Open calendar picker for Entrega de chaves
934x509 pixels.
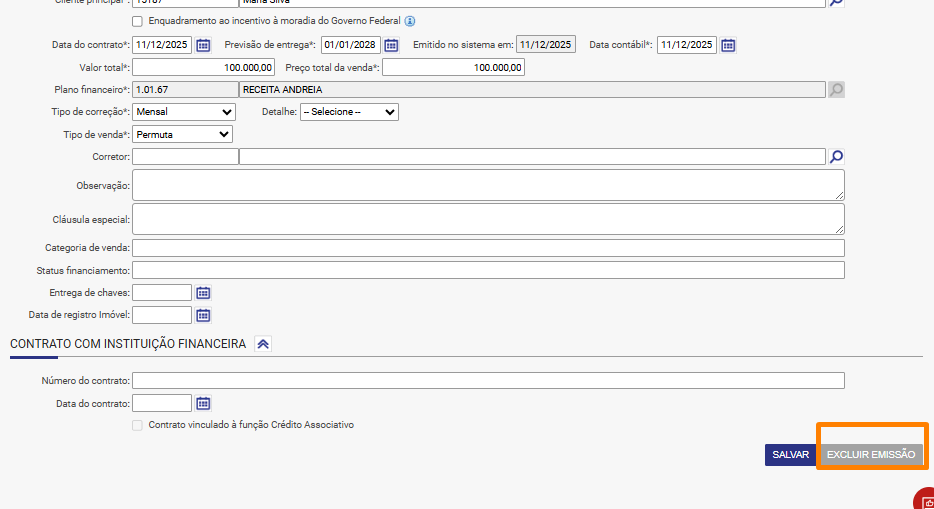coord(203,293)
